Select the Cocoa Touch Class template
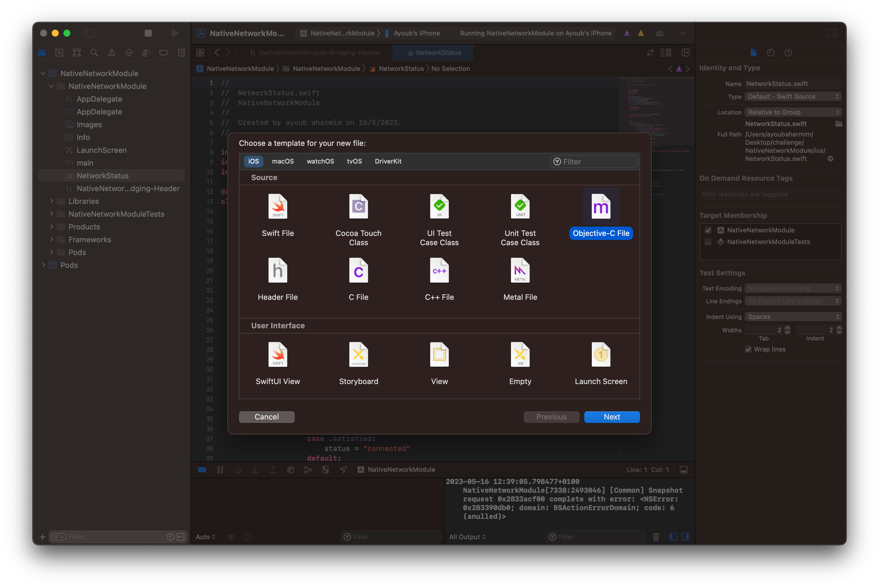This screenshot has width=879, height=588. [358, 220]
